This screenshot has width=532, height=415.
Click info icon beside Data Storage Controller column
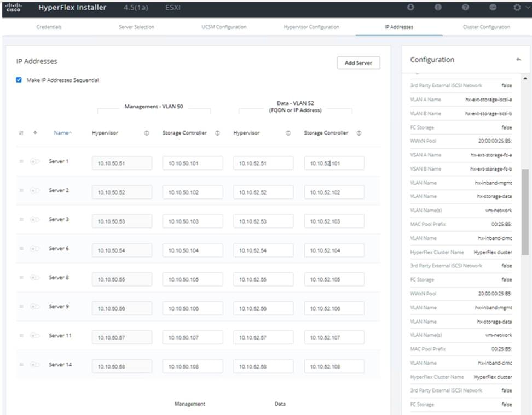pyautogui.click(x=359, y=133)
